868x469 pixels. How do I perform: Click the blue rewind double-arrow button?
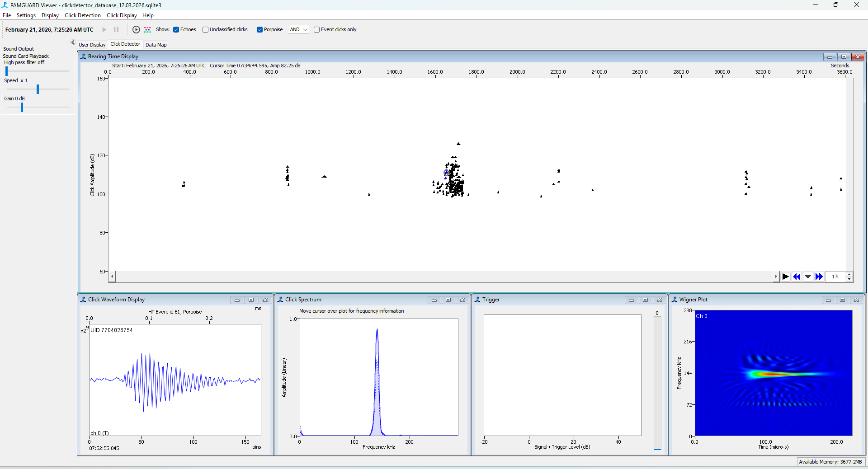click(797, 277)
